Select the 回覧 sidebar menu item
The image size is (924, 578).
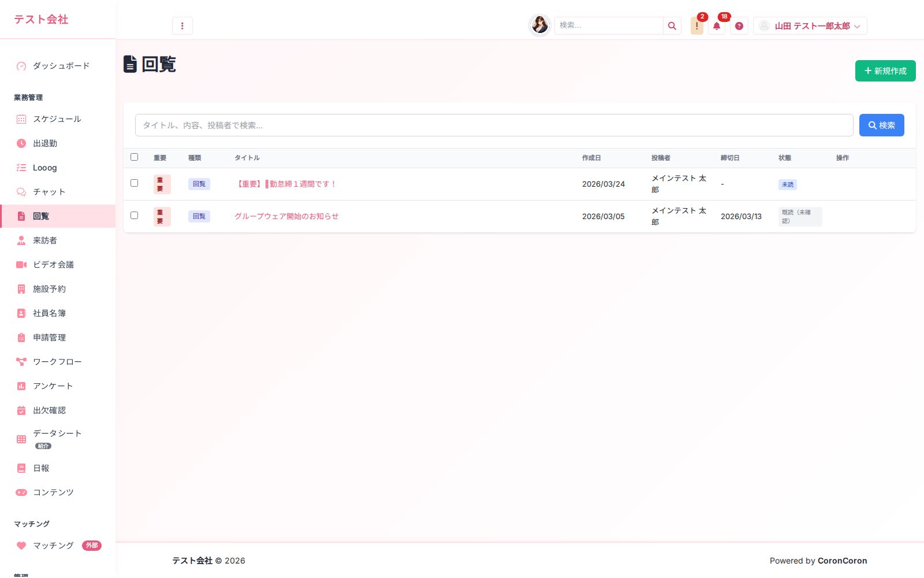click(x=58, y=216)
